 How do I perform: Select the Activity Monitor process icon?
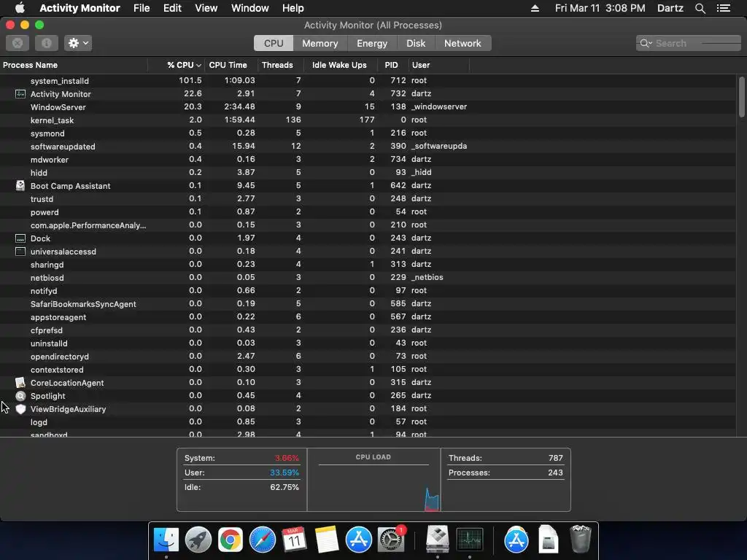tap(20, 94)
